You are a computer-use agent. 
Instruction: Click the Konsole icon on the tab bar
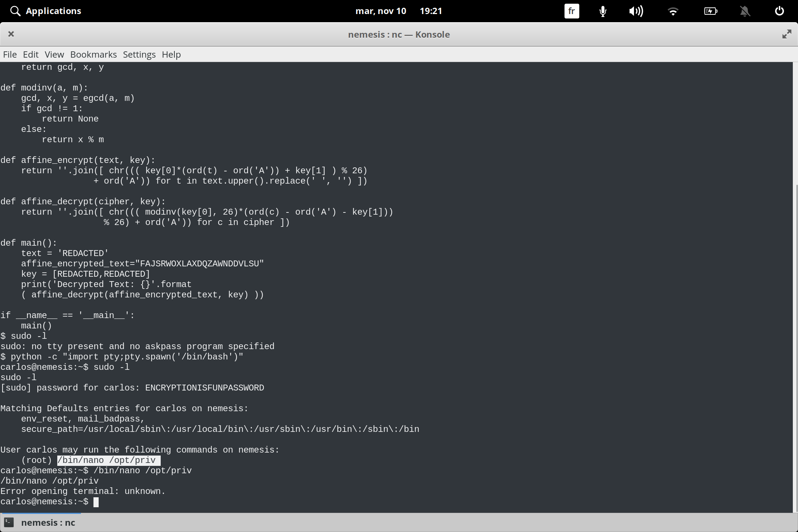coord(9,522)
